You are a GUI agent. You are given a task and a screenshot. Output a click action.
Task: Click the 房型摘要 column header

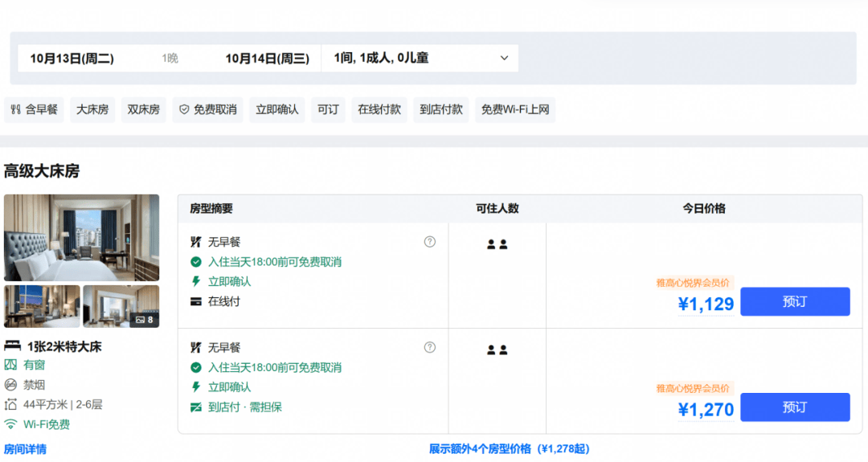tap(211, 209)
